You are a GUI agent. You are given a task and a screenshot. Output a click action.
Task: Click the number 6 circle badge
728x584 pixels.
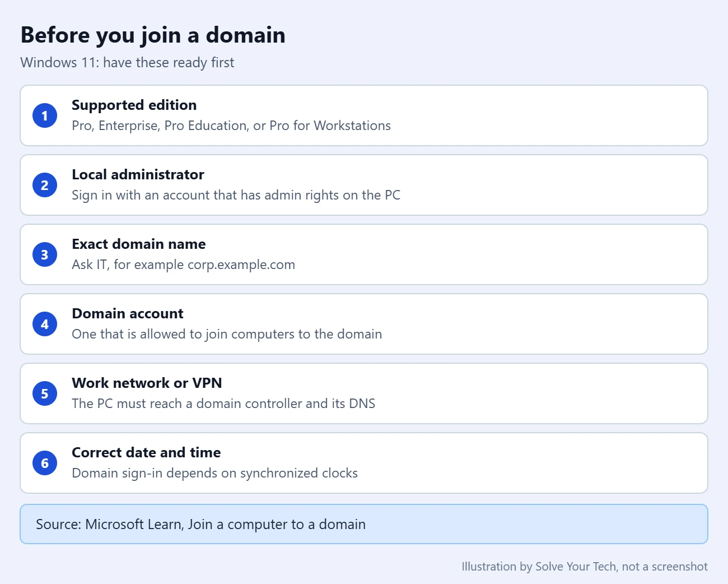pyautogui.click(x=45, y=463)
